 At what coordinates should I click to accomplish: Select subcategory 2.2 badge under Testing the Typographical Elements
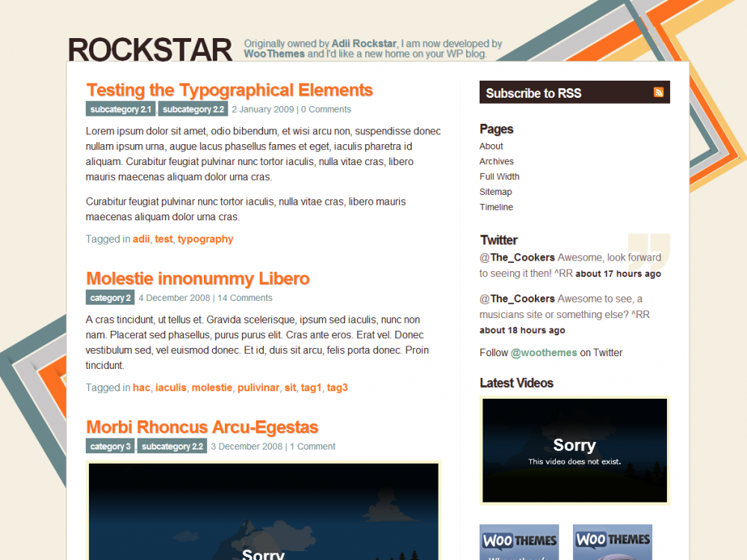pyautogui.click(x=193, y=109)
